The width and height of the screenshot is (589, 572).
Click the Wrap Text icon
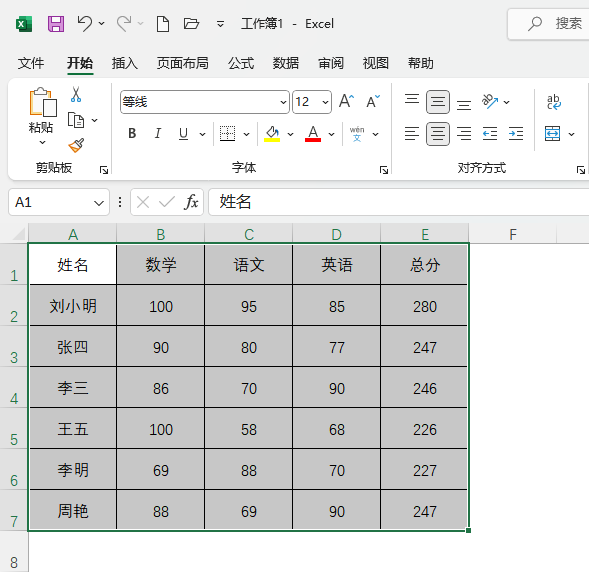point(554,102)
